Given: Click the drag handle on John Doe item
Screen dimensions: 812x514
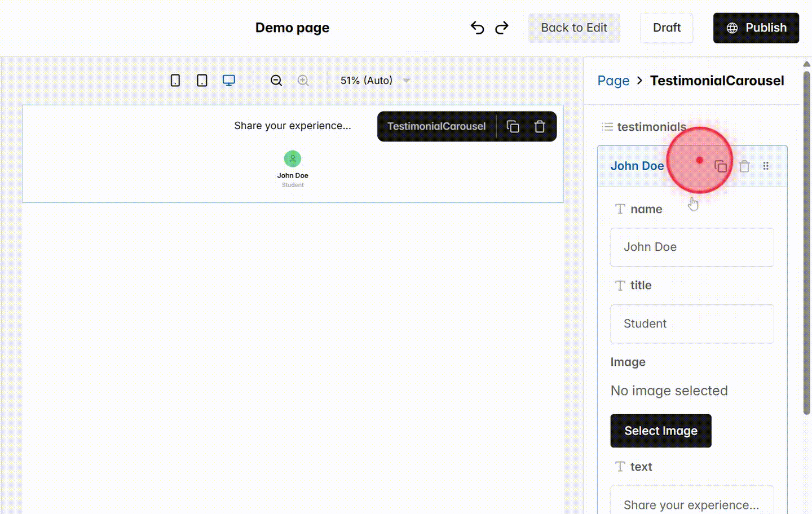Looking at the screenshot, I should (766, 166).
